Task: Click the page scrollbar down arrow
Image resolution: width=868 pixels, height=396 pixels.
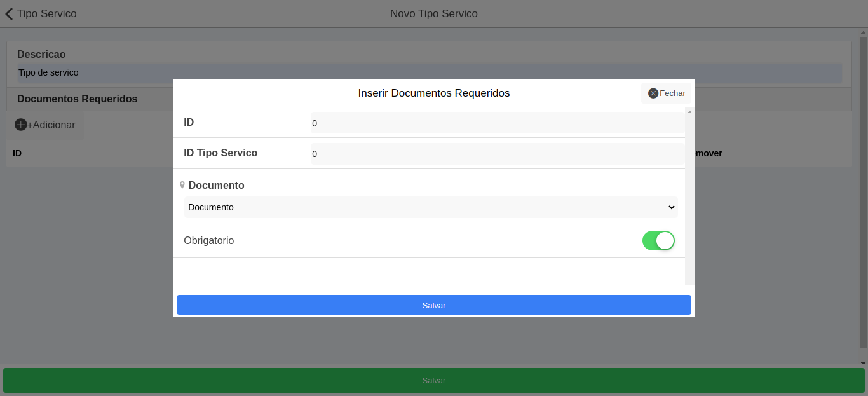Action: click(x=862, y=363)
